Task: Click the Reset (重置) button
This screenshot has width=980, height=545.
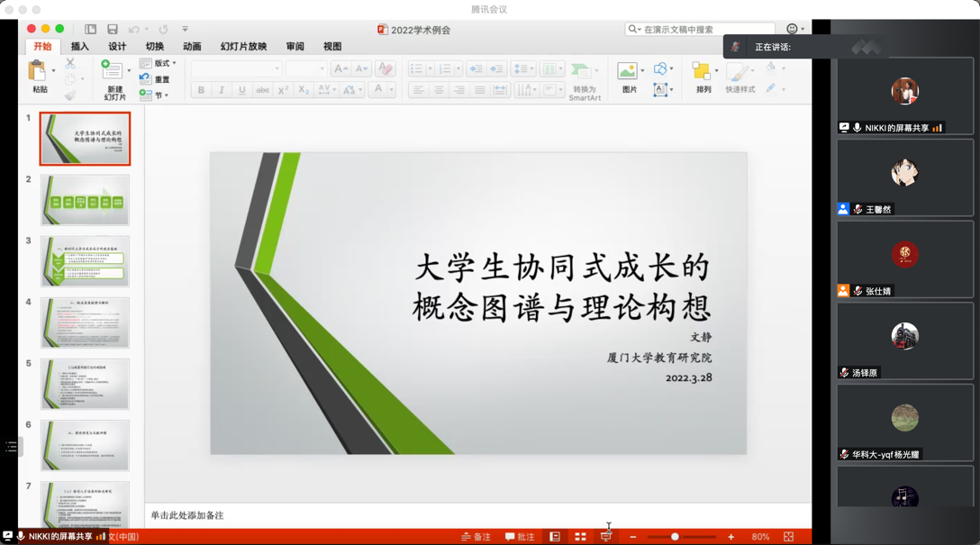Action: point(156,79)
